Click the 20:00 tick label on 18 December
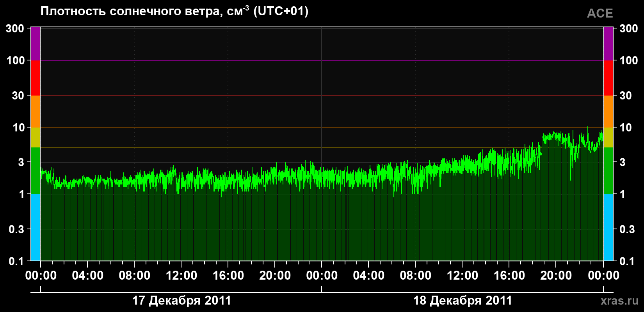Image resolution: width=644 pixels, height=312 pixels. (x=556, y=276)
